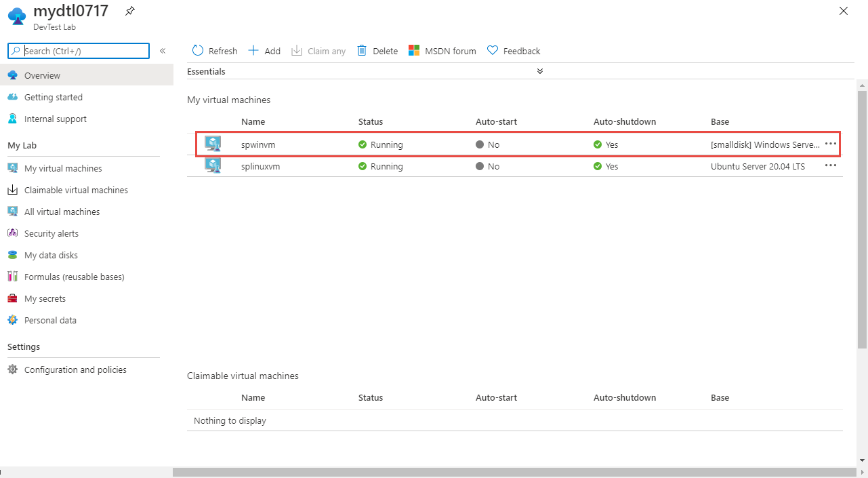Open My secrets from the sidebar
This screenshot has height=478, width=868.
45,298
